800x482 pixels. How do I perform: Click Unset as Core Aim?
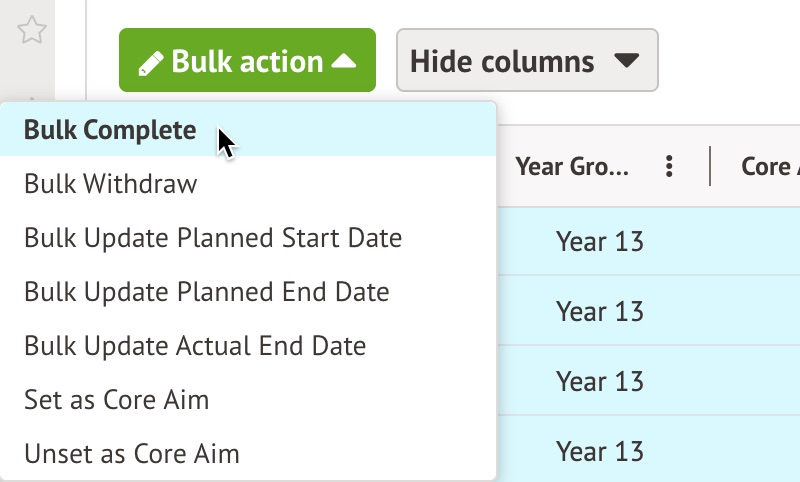(x=132, y=454)
